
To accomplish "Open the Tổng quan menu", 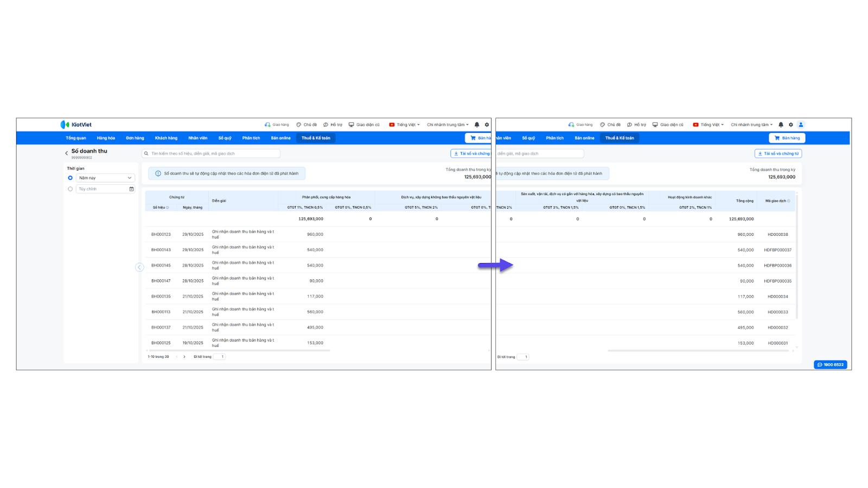I will coord(76,138).
